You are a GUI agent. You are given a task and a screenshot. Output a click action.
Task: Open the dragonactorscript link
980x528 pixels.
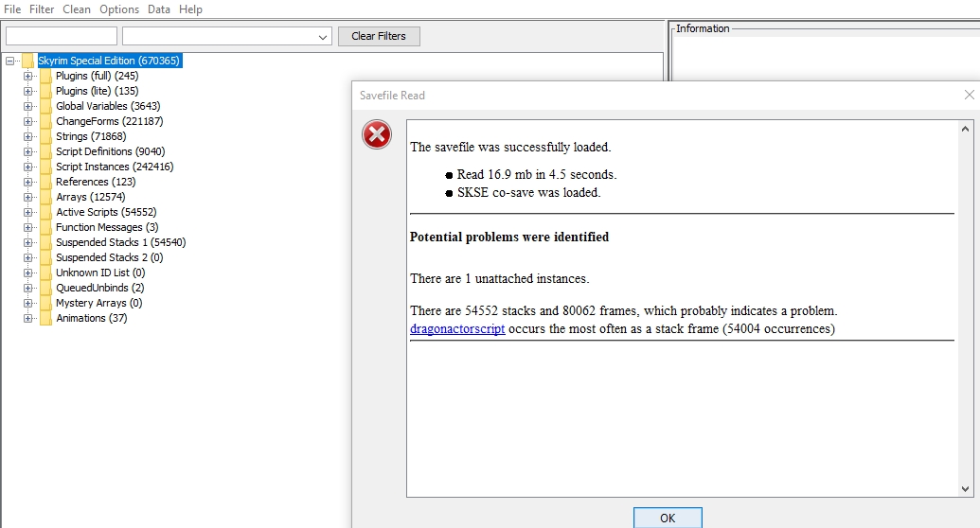point(457,328)
